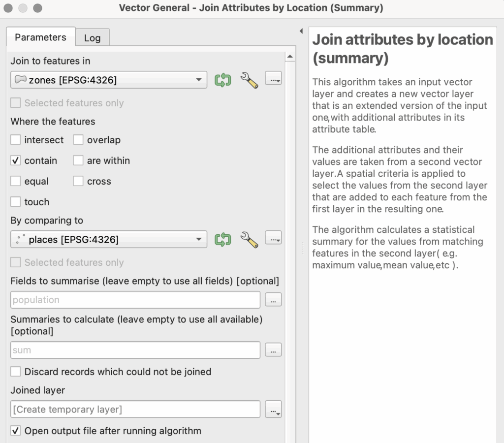Open Joined layer output options menu

pos(273,409)
